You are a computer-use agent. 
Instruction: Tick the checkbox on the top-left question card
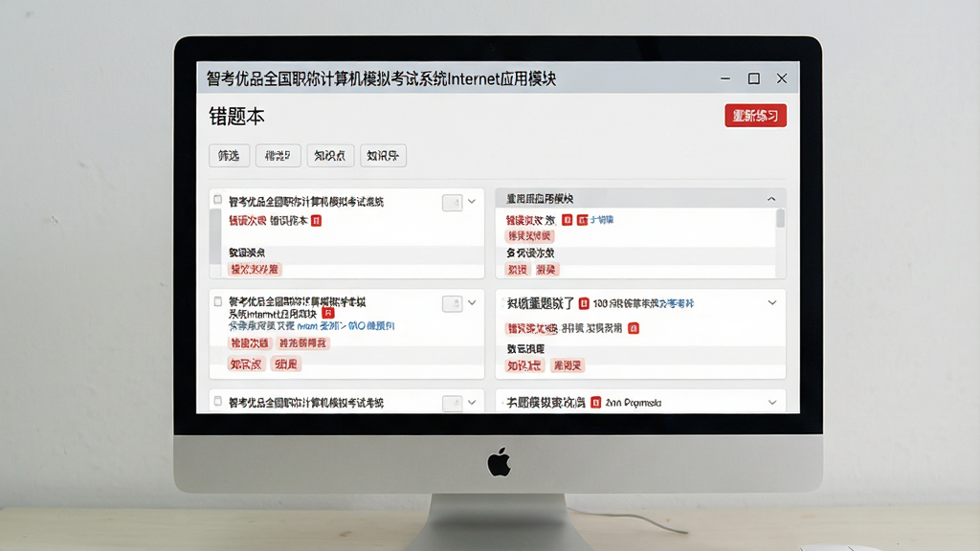(x=217, y=200)
